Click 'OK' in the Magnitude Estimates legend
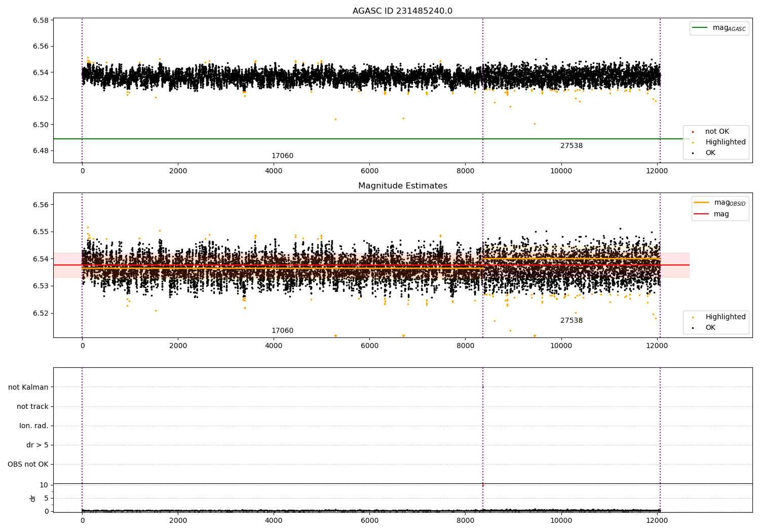760x532 pixels. [x=710, y=328]
